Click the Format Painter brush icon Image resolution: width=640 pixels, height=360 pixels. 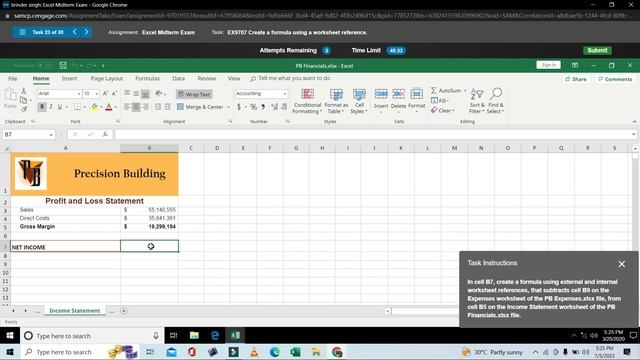click(24, 109)
